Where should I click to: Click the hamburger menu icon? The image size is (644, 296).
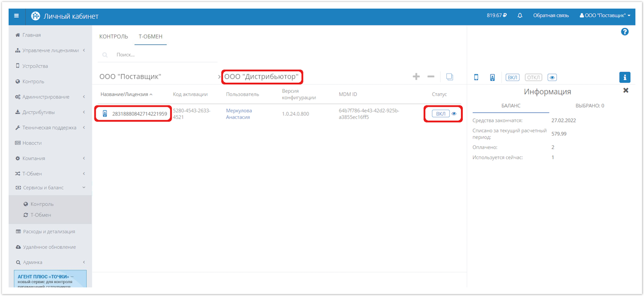point(17,16)
